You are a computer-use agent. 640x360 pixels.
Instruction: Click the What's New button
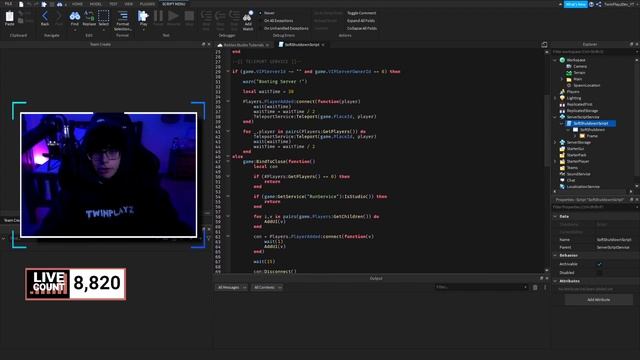[x=576, y=4]
